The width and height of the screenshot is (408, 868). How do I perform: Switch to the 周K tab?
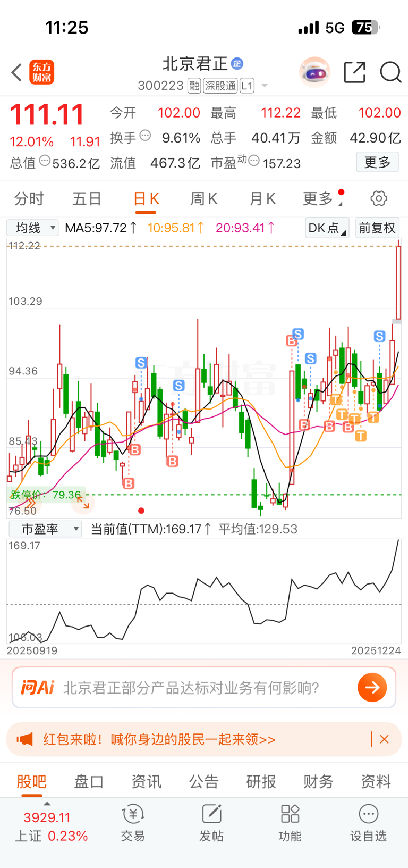(x=204, y=199)
